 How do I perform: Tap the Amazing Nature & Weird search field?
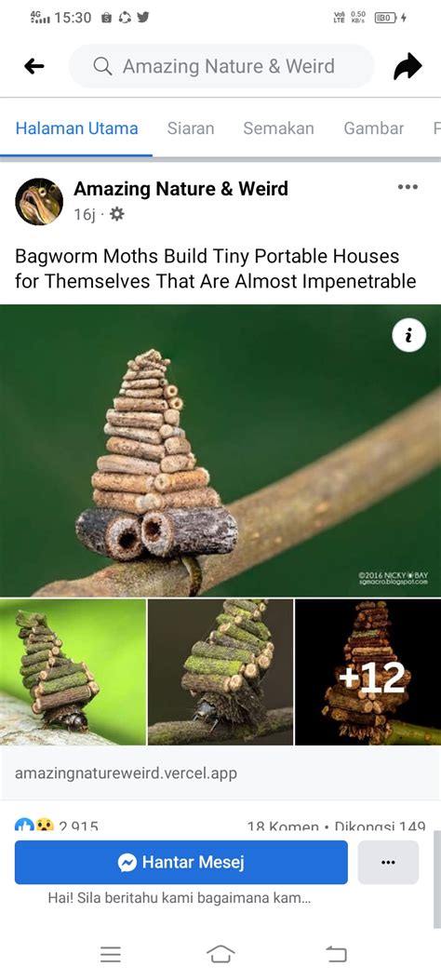221,66
